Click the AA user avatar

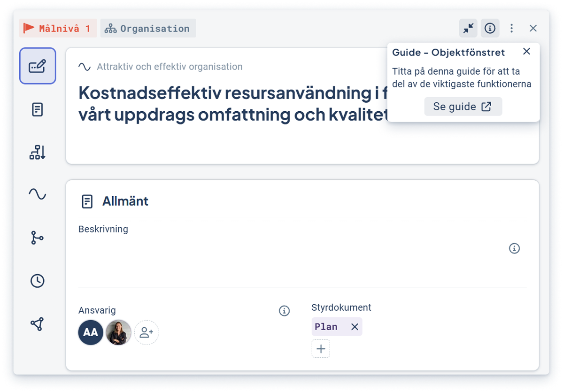click(91, 333)
